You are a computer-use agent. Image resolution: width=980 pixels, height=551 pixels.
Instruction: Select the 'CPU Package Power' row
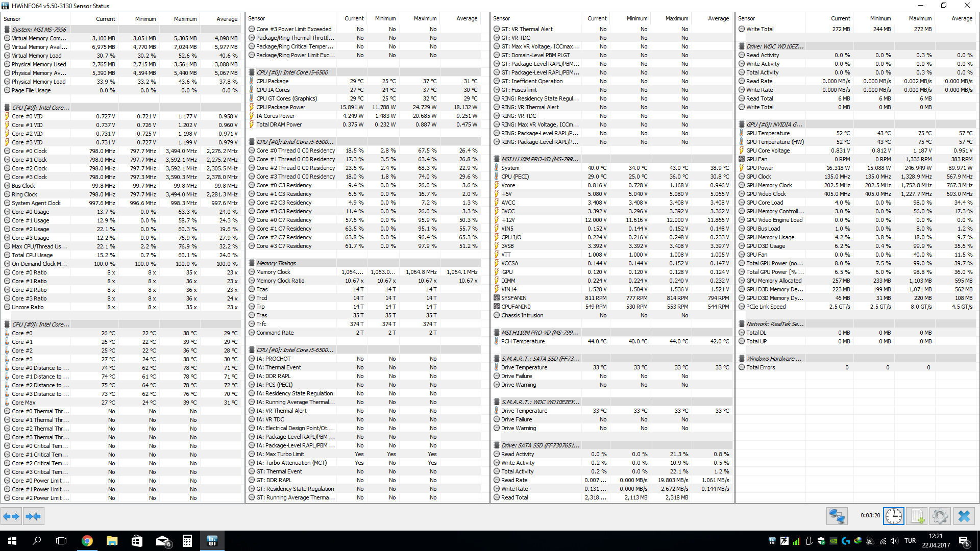[x=365, y=107]
